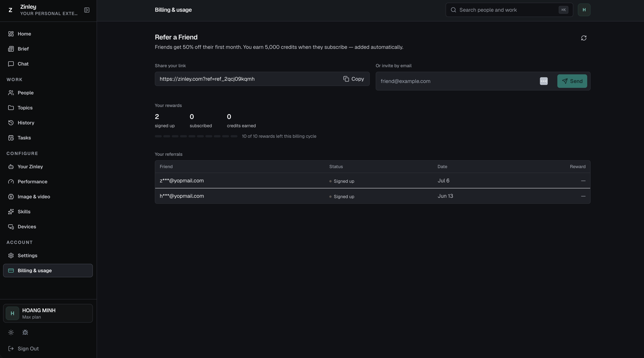
Task: Click the Sign Out arrow icon
Action: 11,349
